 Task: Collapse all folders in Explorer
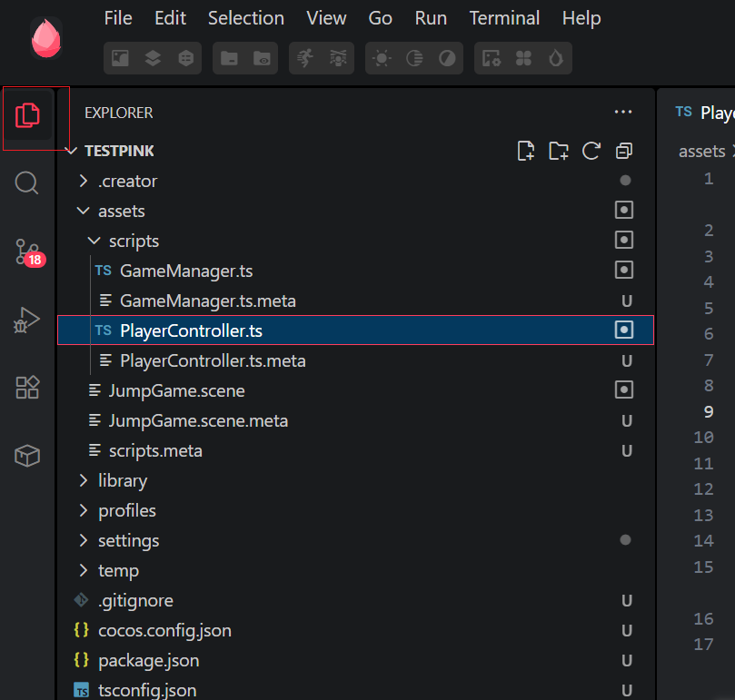[x=624, y=151]
